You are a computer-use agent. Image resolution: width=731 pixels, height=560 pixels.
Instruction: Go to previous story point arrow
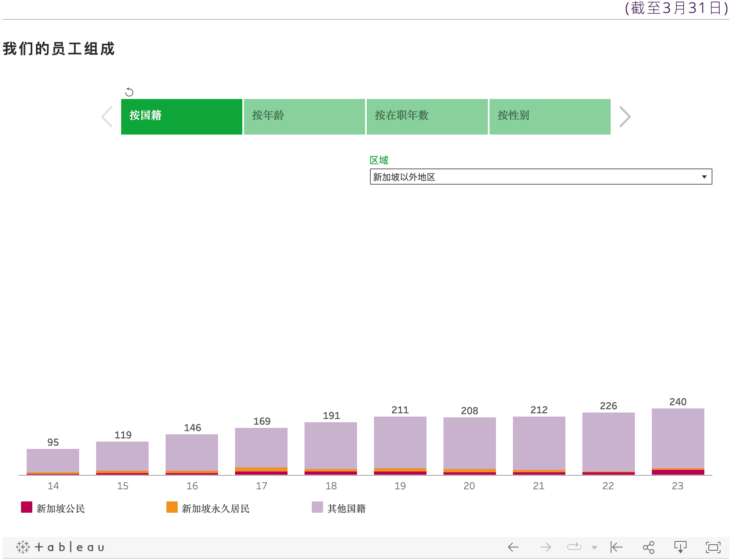coord(107,117)
